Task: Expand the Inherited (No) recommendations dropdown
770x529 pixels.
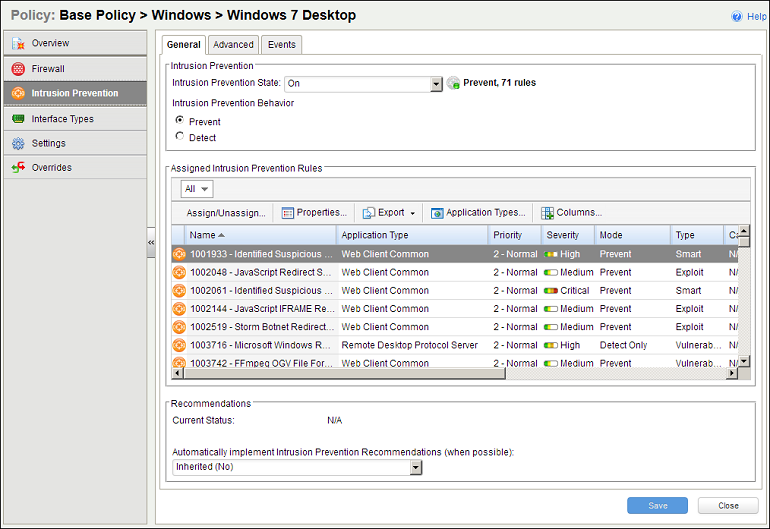Action: coord(416,467)
